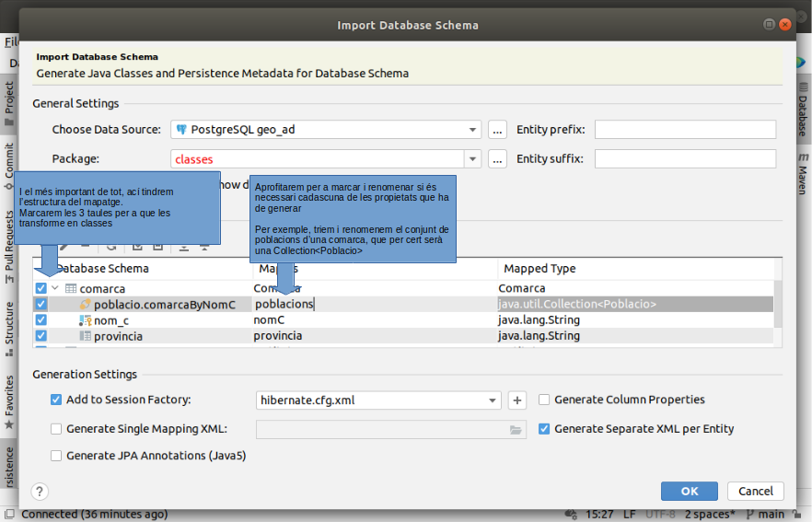Open the hibernate.cfg.xml dropdown arrow
The image size is (812, 522).
click(x=492, y=400)
